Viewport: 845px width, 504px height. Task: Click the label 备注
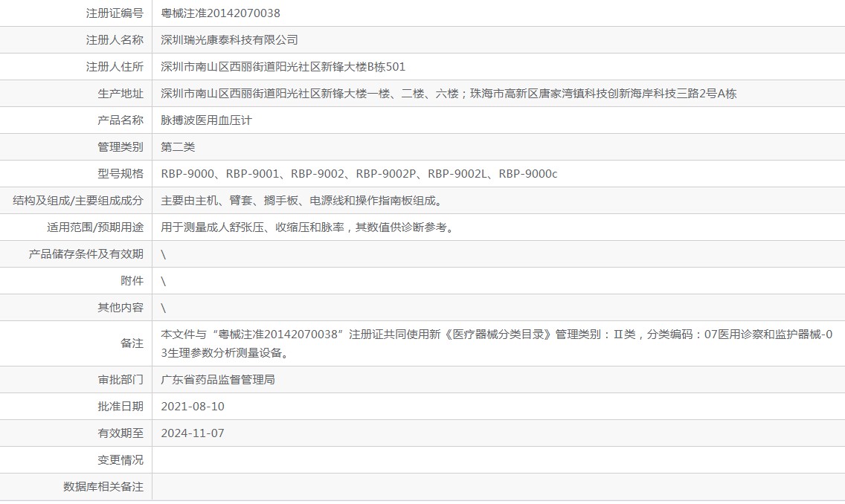132,343
